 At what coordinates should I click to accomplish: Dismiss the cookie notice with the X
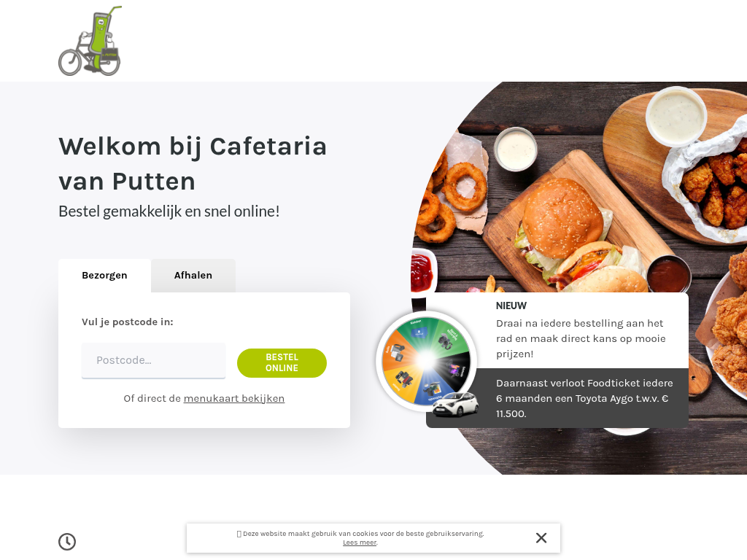[x=541, y=538]
